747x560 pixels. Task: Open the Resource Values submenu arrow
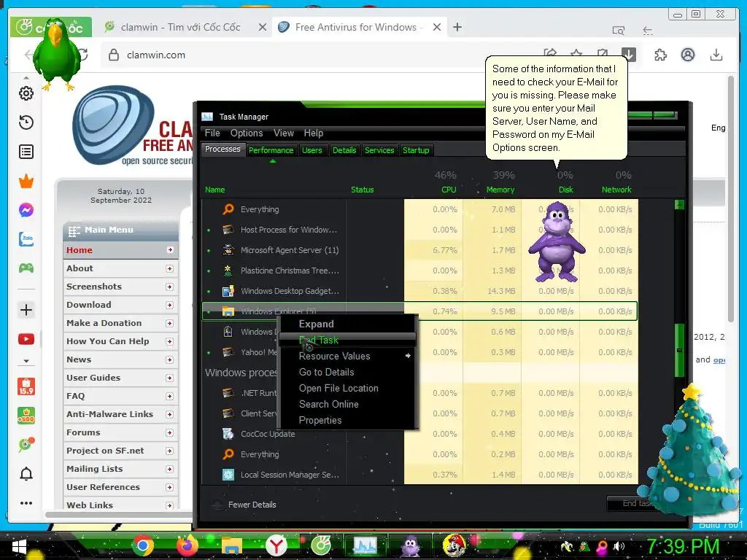click(408, 356)
